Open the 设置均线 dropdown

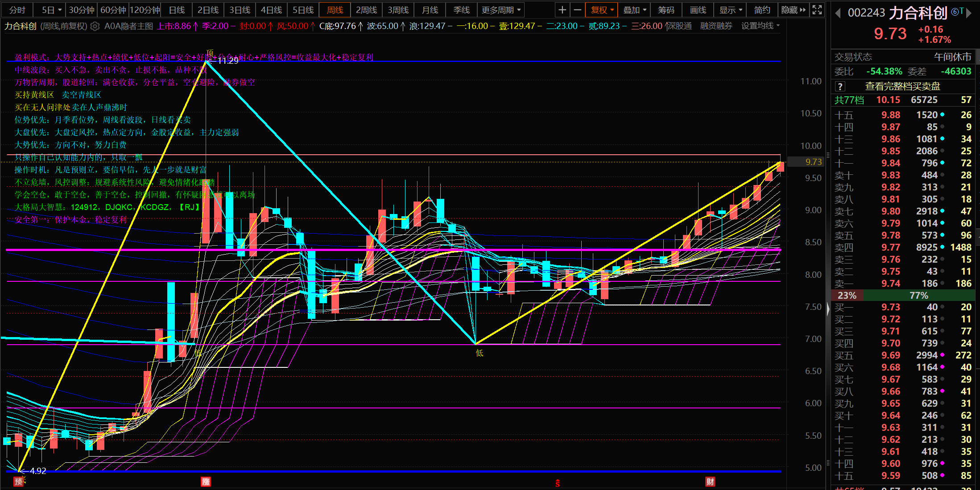(x=760, y=26)
